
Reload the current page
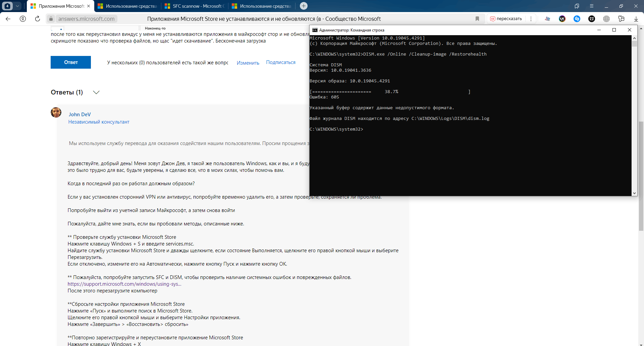(x=38, y=19)
